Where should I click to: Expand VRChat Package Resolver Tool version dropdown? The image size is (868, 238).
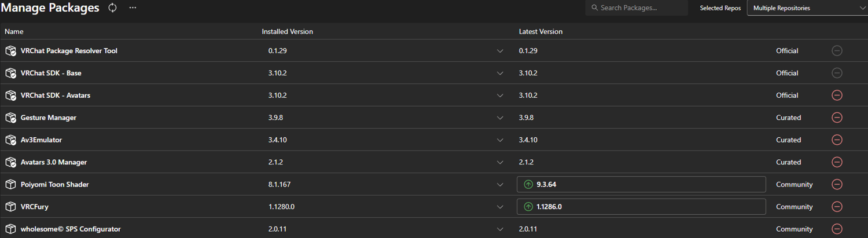(x=500, y=51)
